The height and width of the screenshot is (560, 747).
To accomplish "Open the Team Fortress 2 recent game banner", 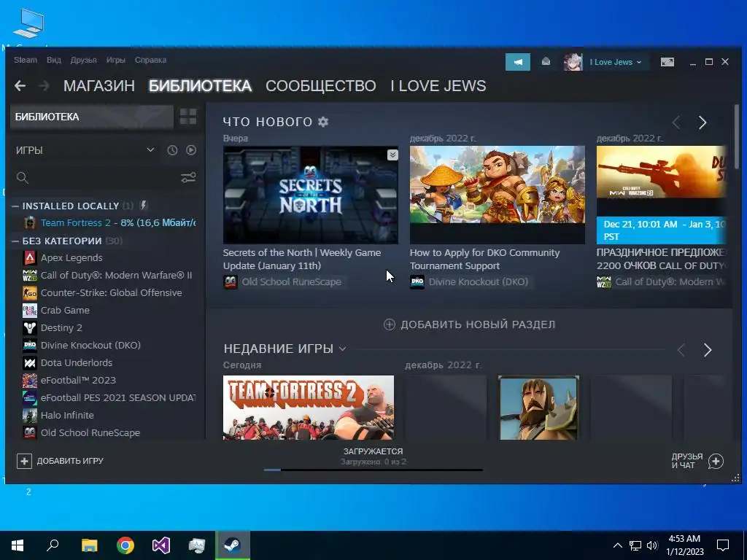I will tap(309, 408).
